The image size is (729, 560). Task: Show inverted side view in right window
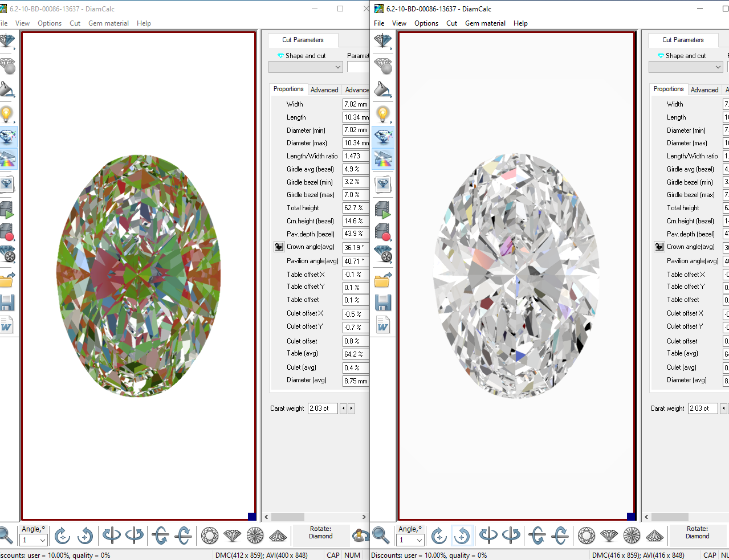(x=654, y=536)
